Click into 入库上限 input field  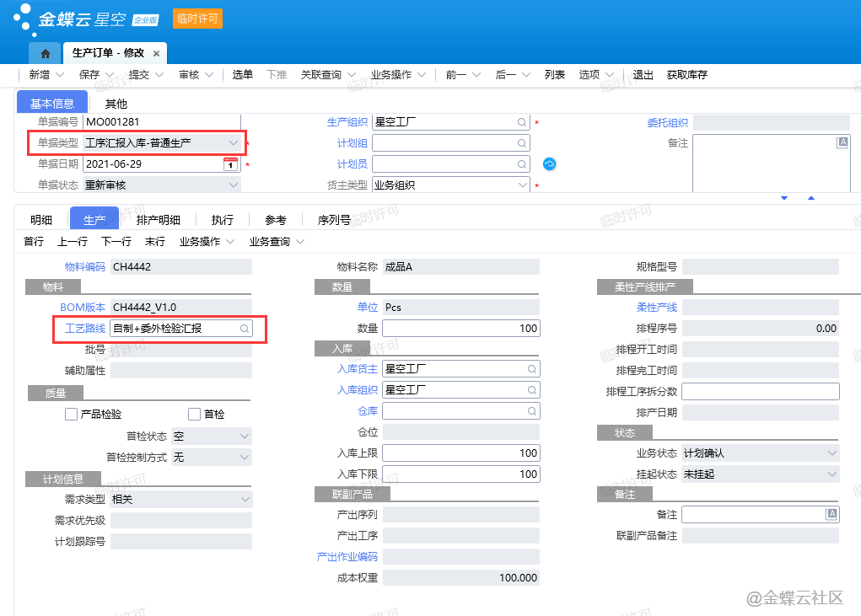(461, 453)
